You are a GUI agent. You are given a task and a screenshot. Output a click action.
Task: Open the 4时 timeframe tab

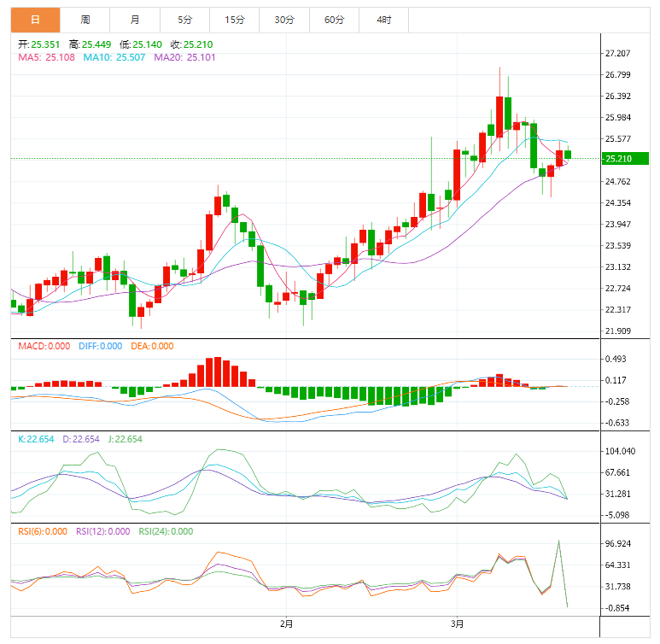(x=384, y=20)
